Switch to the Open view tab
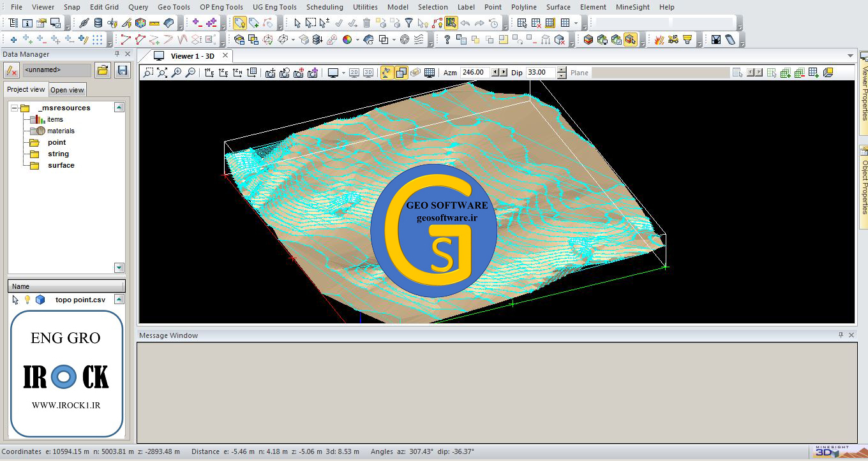Viewport: 868px width, 461px height. coord(68,90)
